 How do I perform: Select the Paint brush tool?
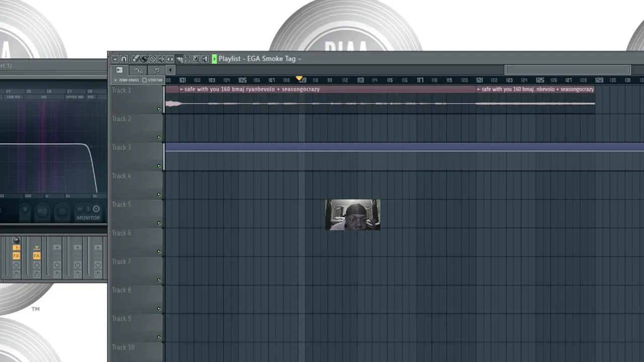[144, 59]
